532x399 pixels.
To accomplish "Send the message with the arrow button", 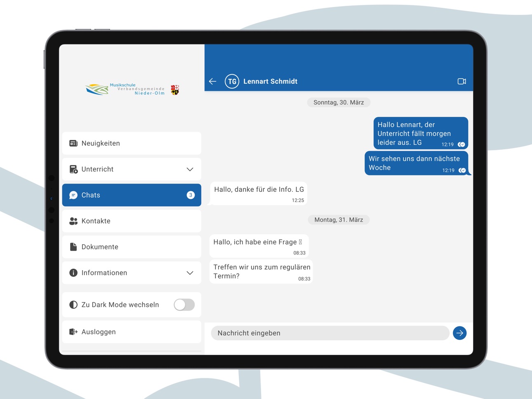I will pos(459,333).
